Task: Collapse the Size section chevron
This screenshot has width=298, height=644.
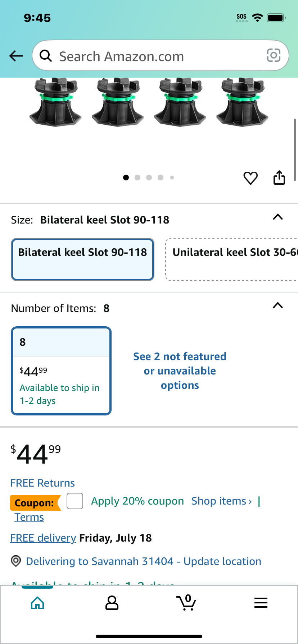Action: coord(278,217)
